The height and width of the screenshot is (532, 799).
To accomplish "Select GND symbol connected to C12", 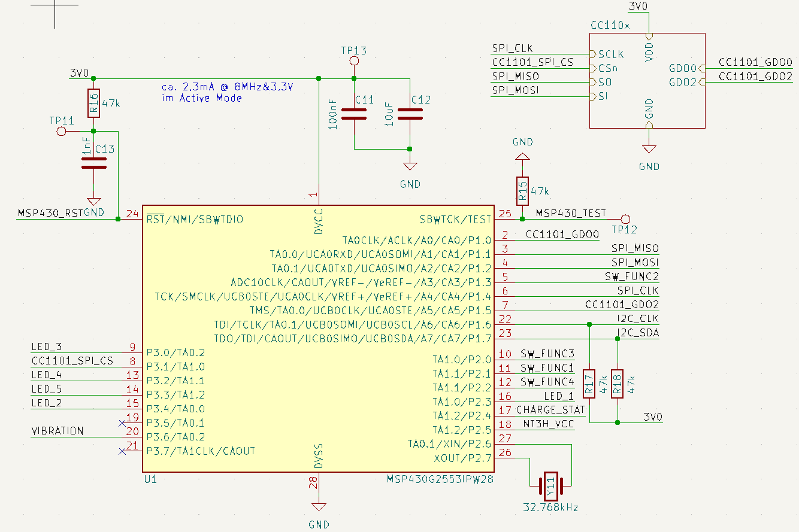I will click(410, 166).
